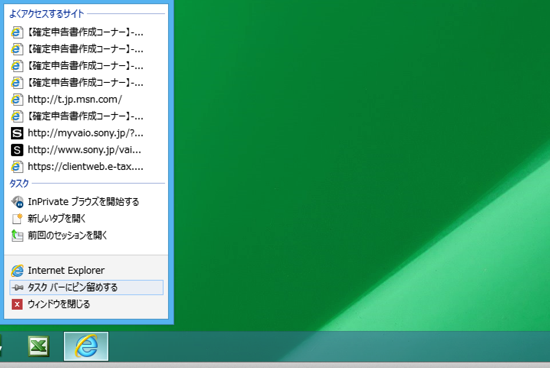
Task: Click the Internet Explorer taskbar button
Action: click(86, 347)
